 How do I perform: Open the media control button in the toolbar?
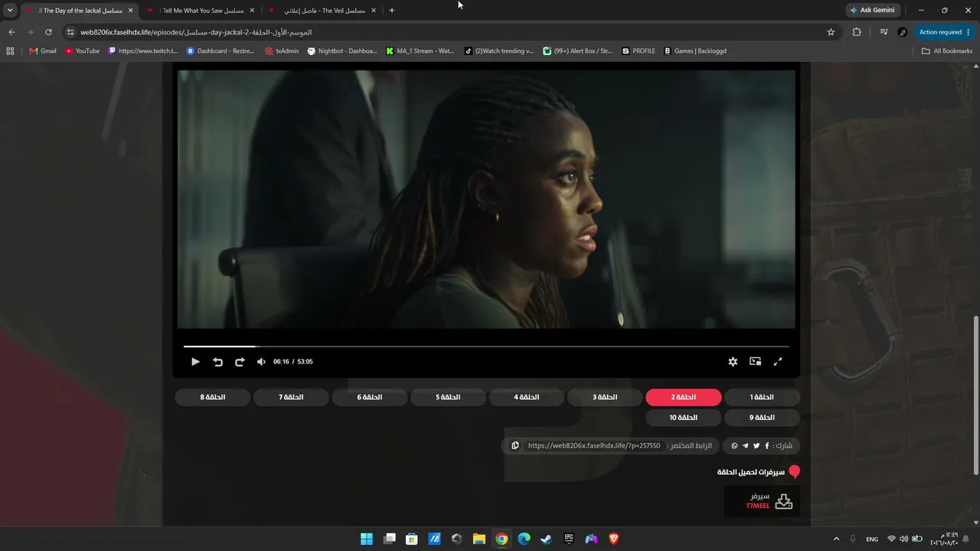pos(884,32)
